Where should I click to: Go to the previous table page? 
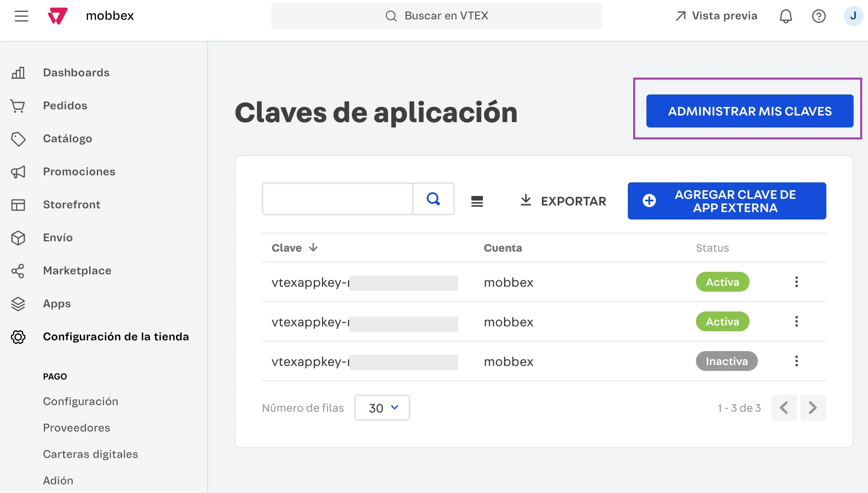[784, 408]
